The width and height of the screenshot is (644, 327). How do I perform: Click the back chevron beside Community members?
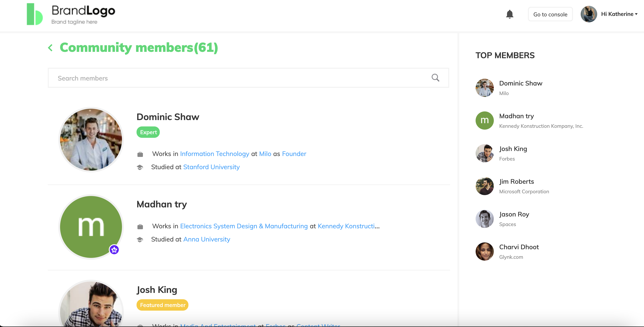pyautogui.click(x=51, y=48)
